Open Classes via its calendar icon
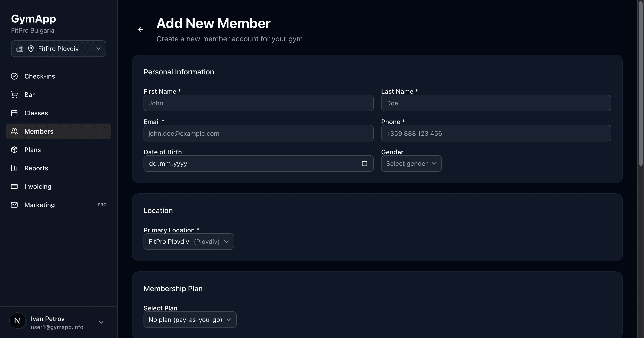This screenshot has height=338, width=644. (14, 113)
